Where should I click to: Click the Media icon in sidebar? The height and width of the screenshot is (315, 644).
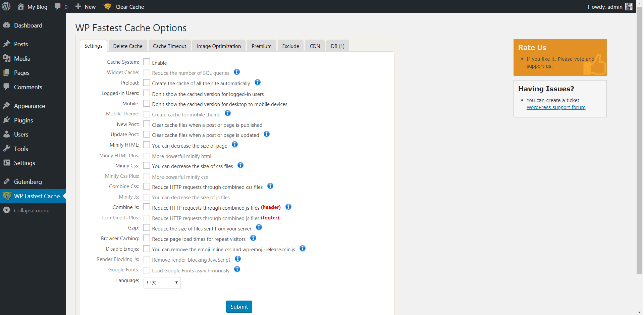(7, 58)
